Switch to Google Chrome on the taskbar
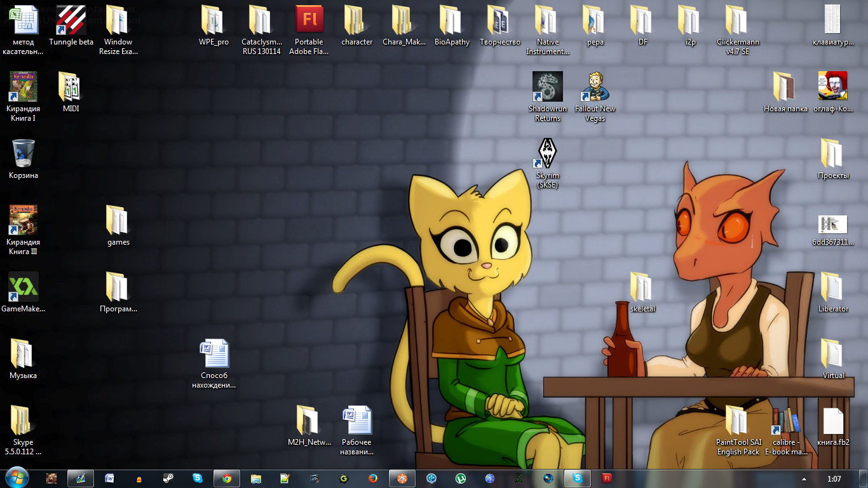This screenshot has height=488, width=868. (227, 478)
